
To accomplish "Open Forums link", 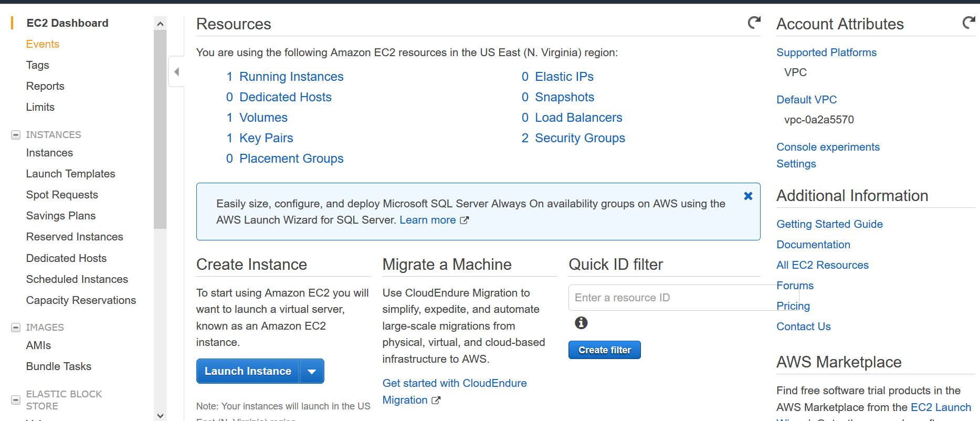I will 795,286.
